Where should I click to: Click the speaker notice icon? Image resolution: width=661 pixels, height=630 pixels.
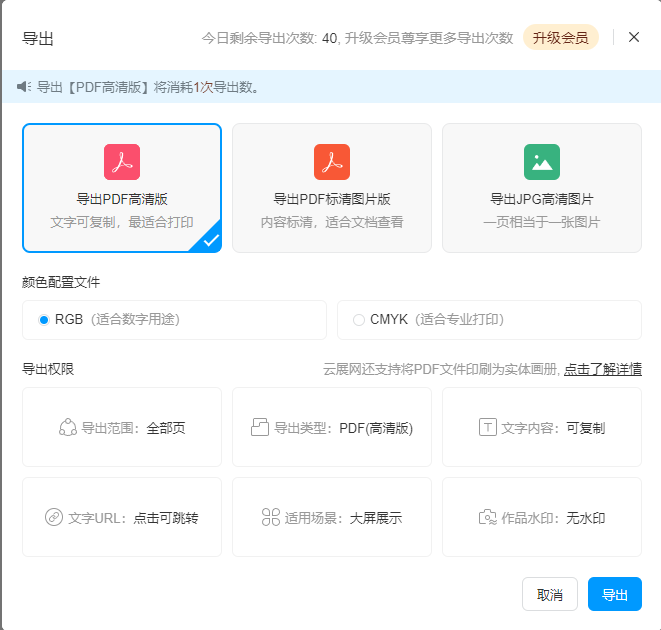(x=24, y=87)
